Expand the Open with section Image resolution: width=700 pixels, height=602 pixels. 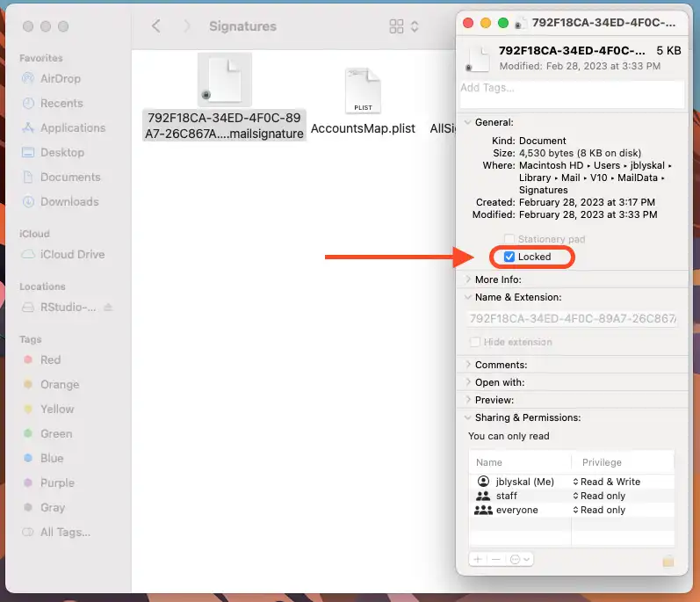click(x=467, y=382)
